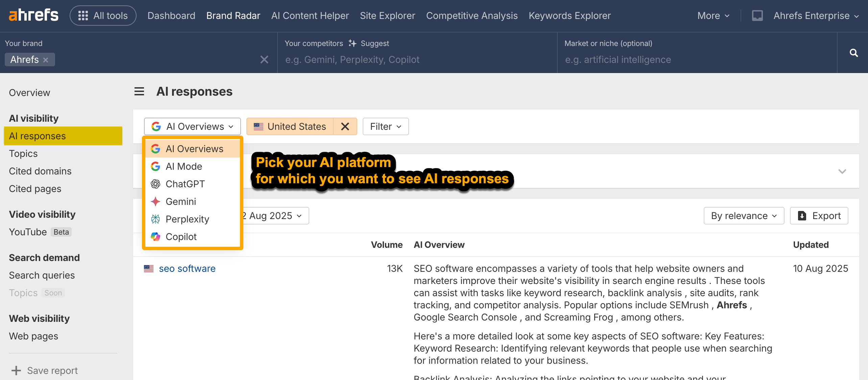Choose Gemini in the platform dropdown

pos(180,201)
